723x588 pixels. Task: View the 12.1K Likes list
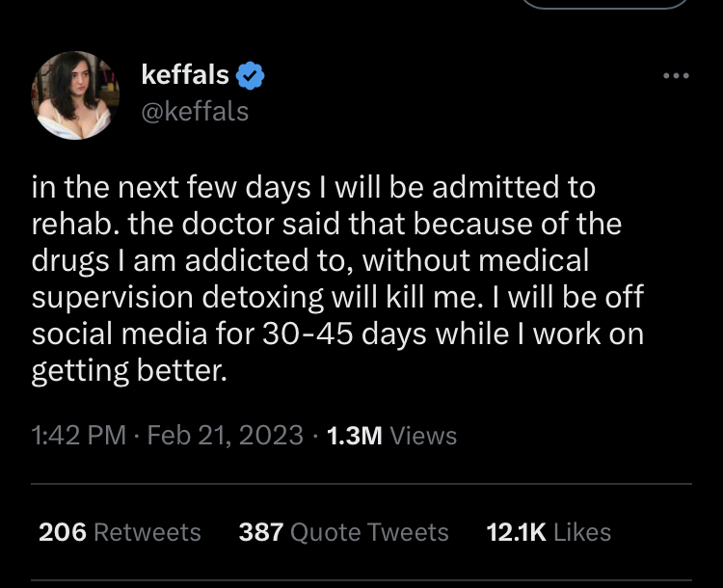tap(549, 531)
